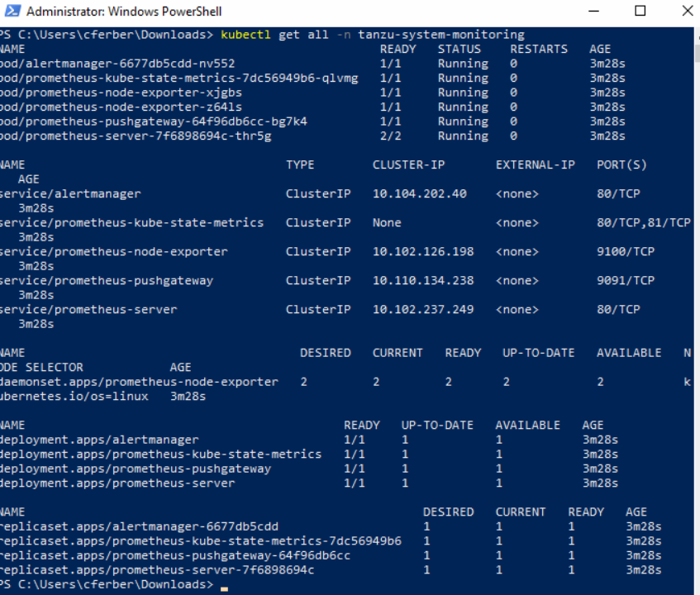
Task: Click the 'kubectl' command word
Action: click(245, 35)
